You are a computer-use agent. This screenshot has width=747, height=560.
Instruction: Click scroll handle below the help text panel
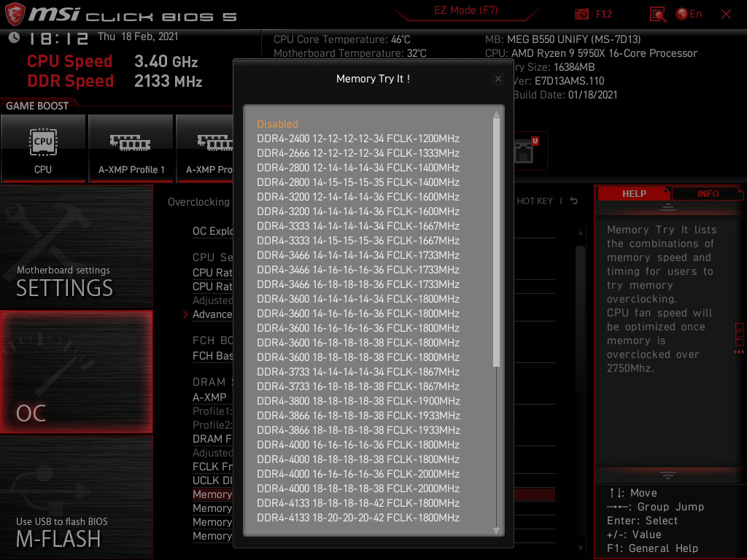pyautogui.click(x=668, y=475)
